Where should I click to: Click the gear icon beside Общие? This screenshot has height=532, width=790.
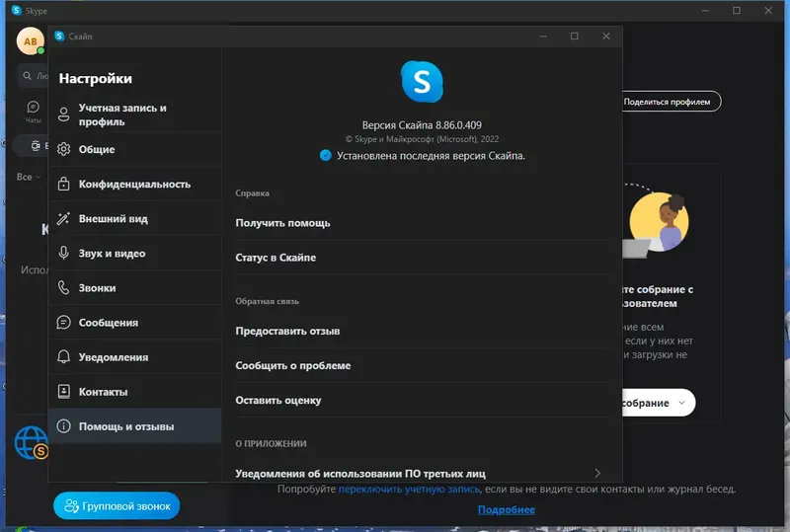[x=63, y=149]
